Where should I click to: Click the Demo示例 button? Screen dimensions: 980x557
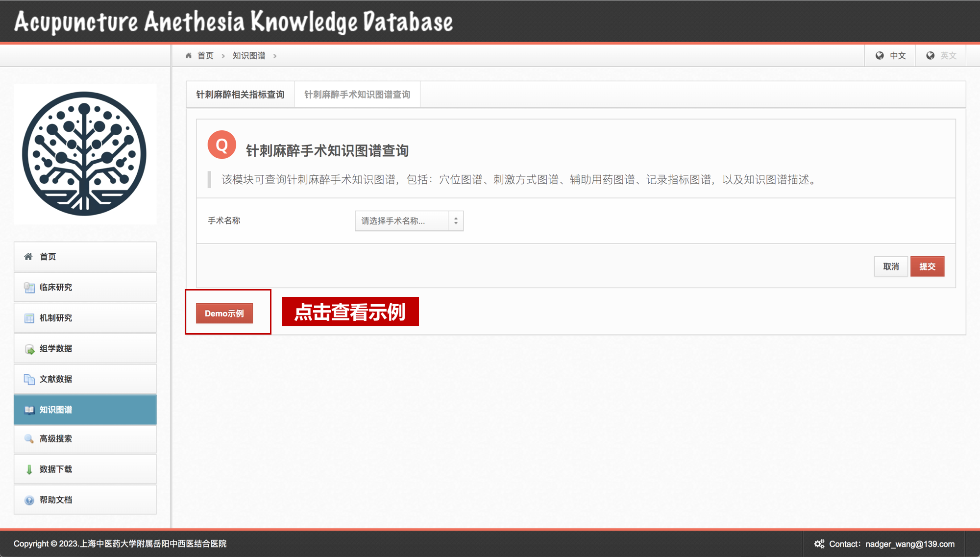pyautogui.click(x=224, y=314)
